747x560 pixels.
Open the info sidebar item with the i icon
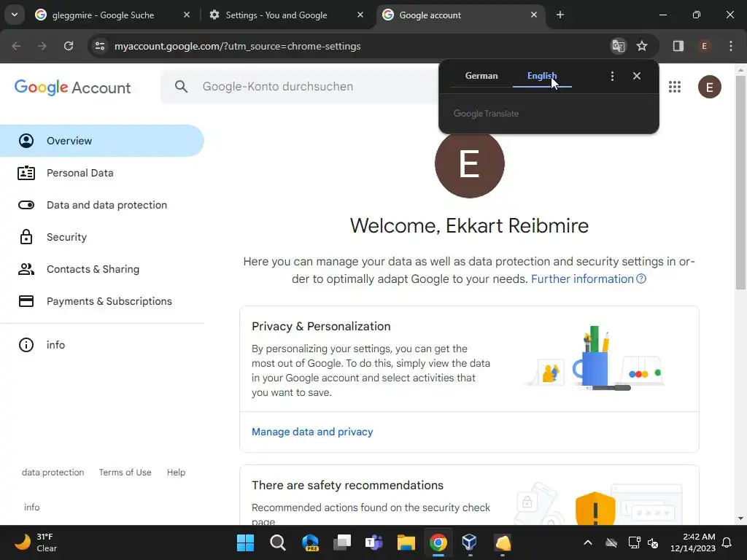pos(102,345)
